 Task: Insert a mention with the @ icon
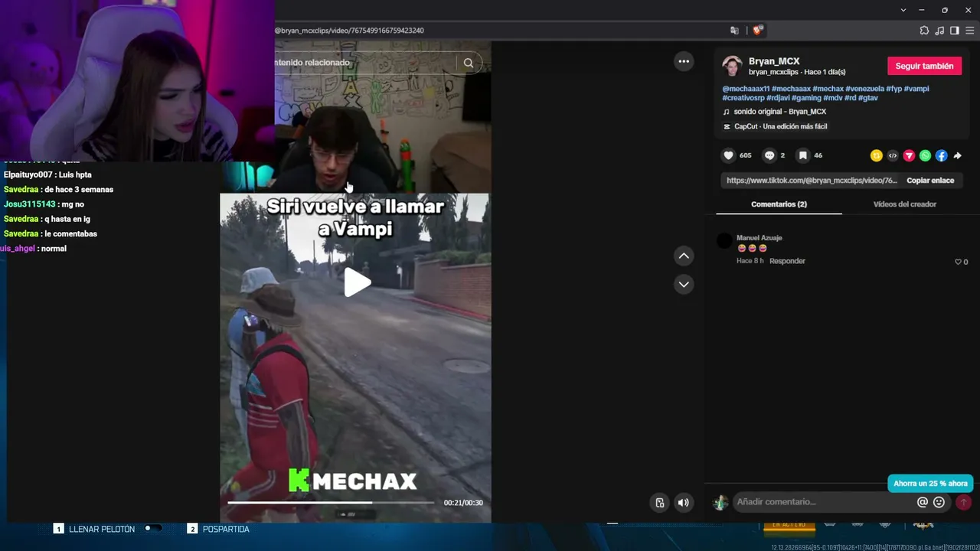tap(923, 502)
